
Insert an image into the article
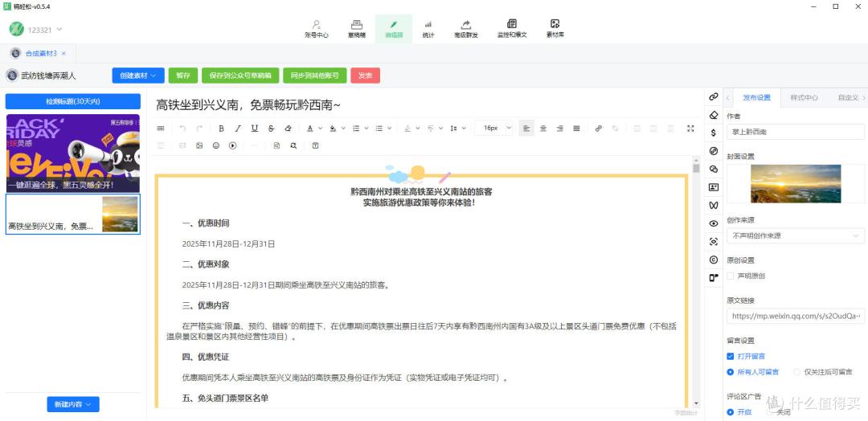click(199, 145)
